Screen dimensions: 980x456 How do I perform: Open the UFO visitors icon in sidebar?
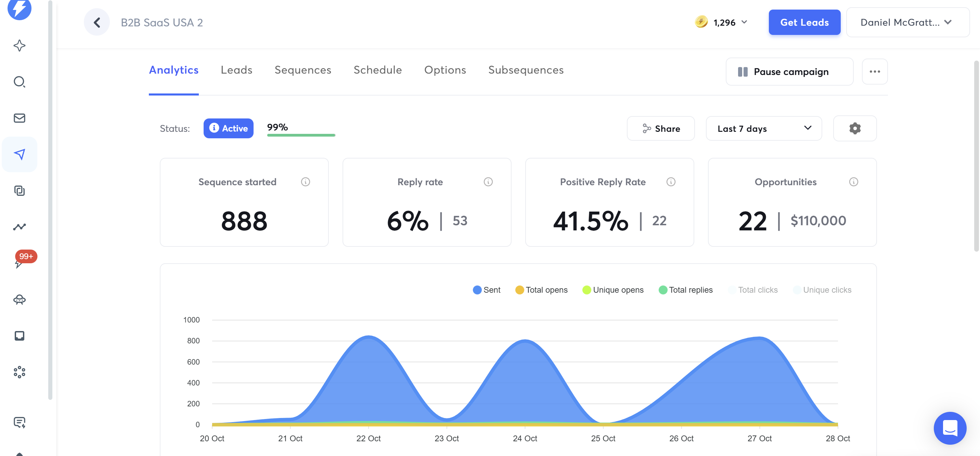(x=20, y=300)
